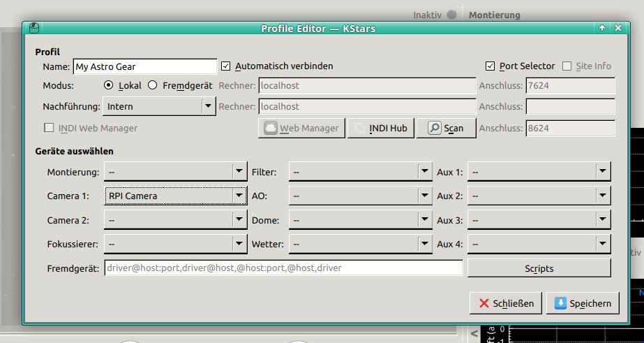Open the Camera 2 device dropdown
Image resolution: width=644 pixels, height=343 pixels.
[x=176, y=220]
